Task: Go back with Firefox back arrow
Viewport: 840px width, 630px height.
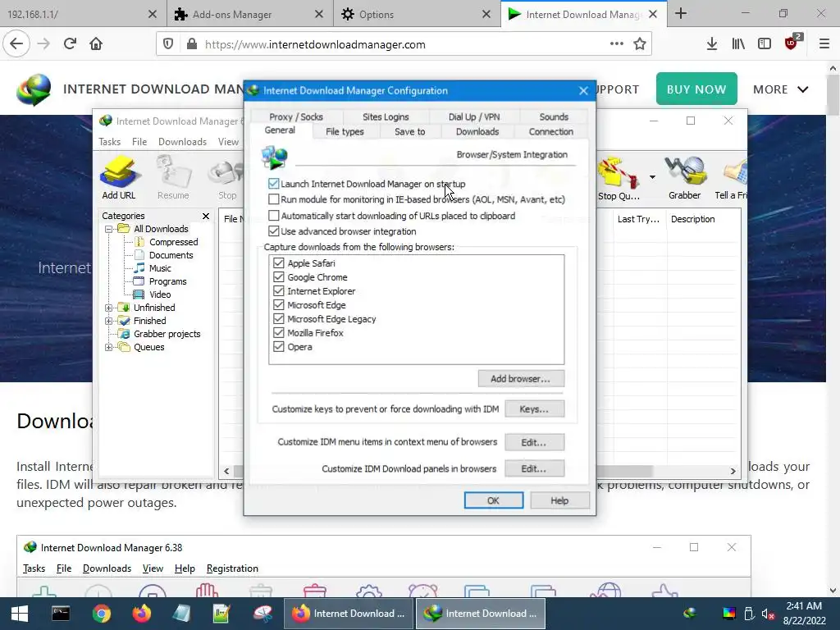Action: click(16, 44)
